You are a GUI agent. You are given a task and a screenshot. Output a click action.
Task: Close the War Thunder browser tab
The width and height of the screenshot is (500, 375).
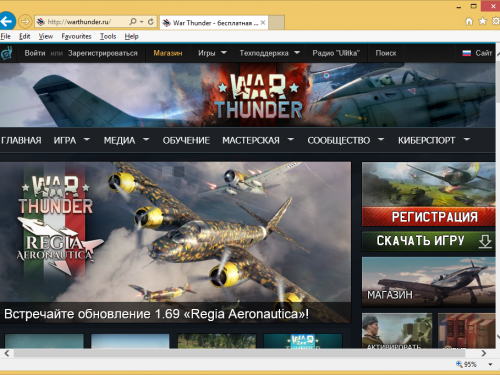pos(263,23)
